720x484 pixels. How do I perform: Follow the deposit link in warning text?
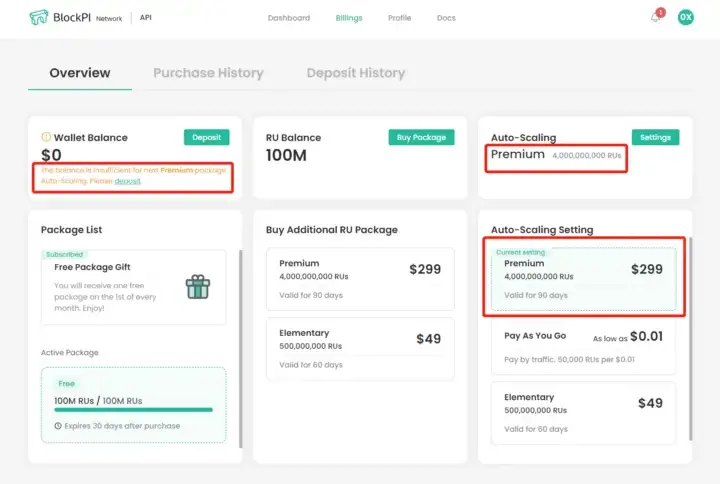coord(127,181)
